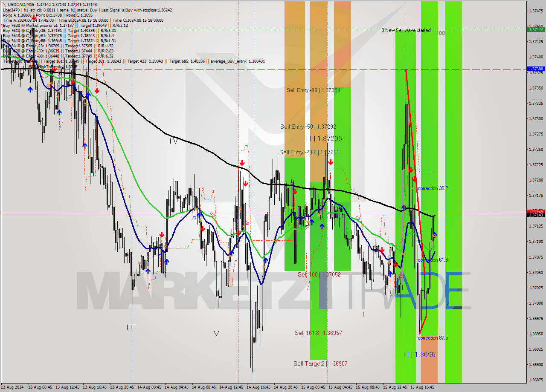Click the "13 Aug 2024" time axis label
546x392 pixels.
pos(12,387)
